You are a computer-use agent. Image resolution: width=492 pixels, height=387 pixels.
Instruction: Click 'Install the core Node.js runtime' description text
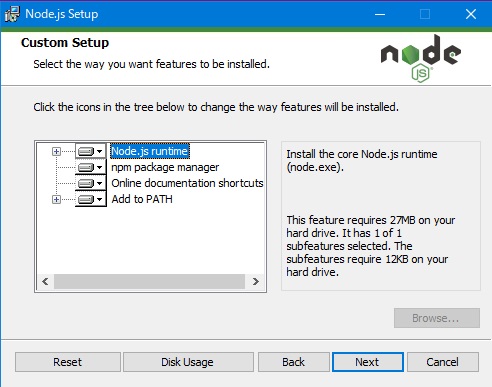pyautogui.click(x=362, y=160)
